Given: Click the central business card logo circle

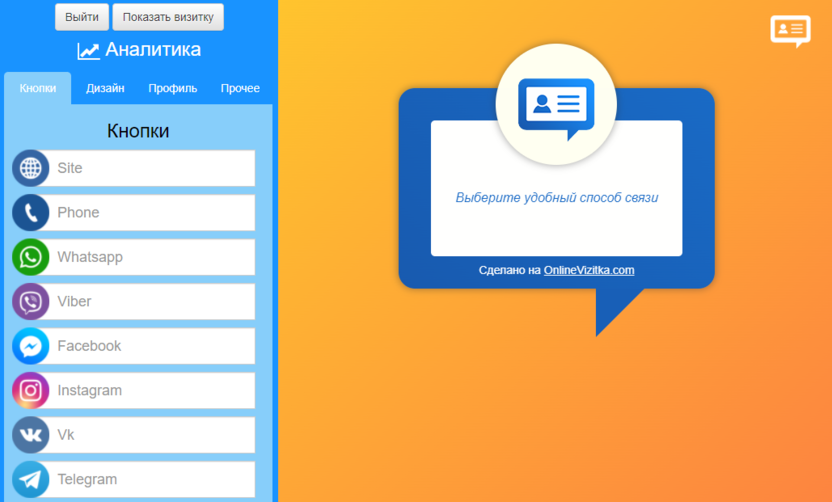Looking at the screenshot, I should pos(556,105).
